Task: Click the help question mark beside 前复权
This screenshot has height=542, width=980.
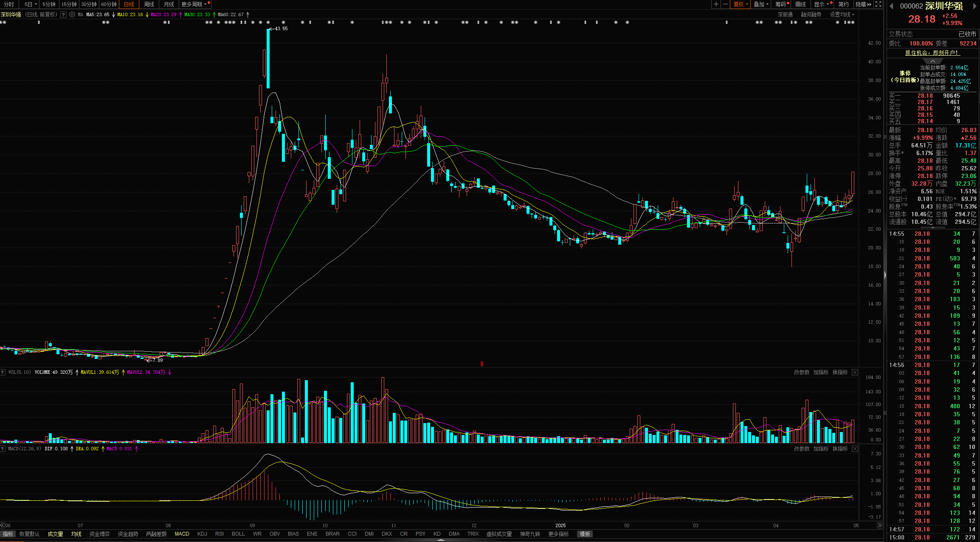Action: click(63, 14)
